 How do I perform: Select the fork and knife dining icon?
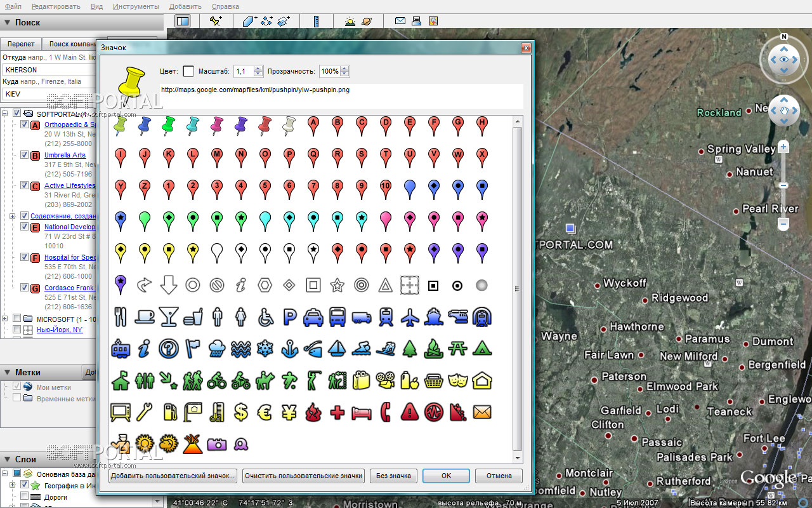tap(121, 316)
